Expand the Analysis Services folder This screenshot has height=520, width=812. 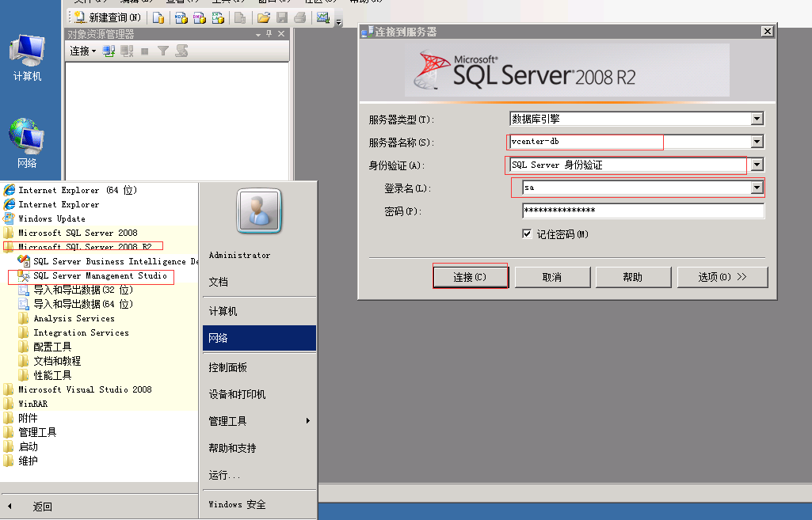click(67, 318)
